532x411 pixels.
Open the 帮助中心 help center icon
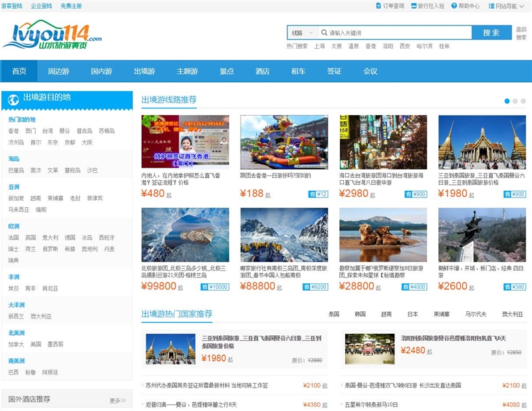[x=454, y=5]
